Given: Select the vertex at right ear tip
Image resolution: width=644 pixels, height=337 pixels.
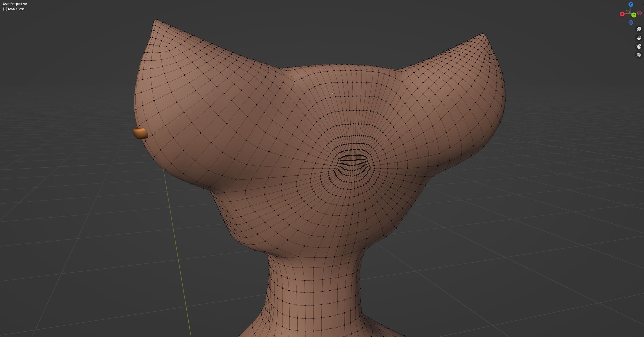Looking at the screenshot, I should tap(483, 34).
